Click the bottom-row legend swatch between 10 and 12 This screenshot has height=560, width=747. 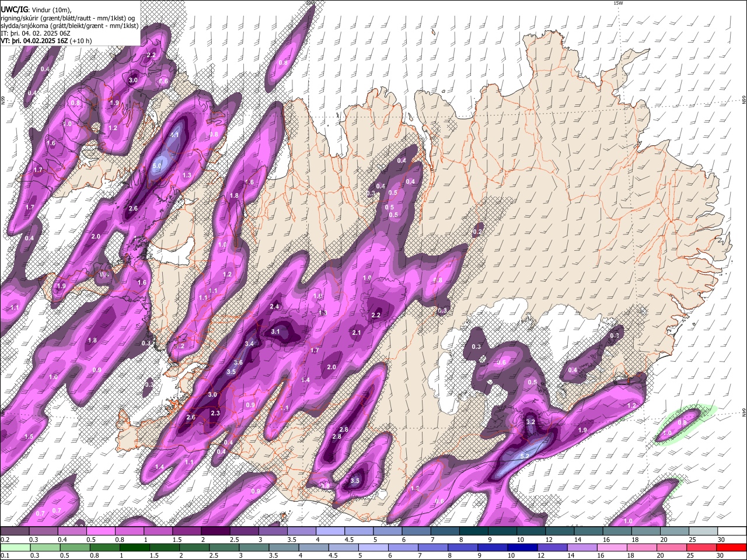click(523, 547)
